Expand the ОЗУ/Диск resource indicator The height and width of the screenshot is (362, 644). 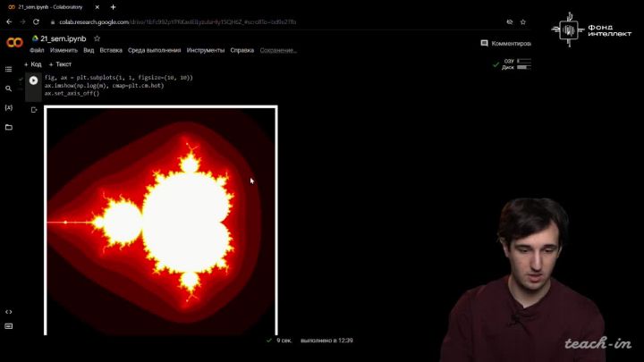click(x=516, y=64)
